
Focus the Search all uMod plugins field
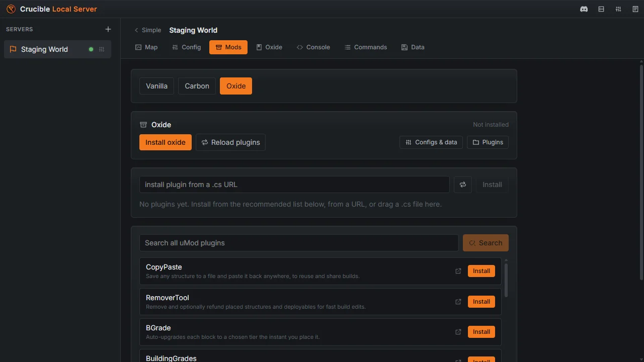299,243
